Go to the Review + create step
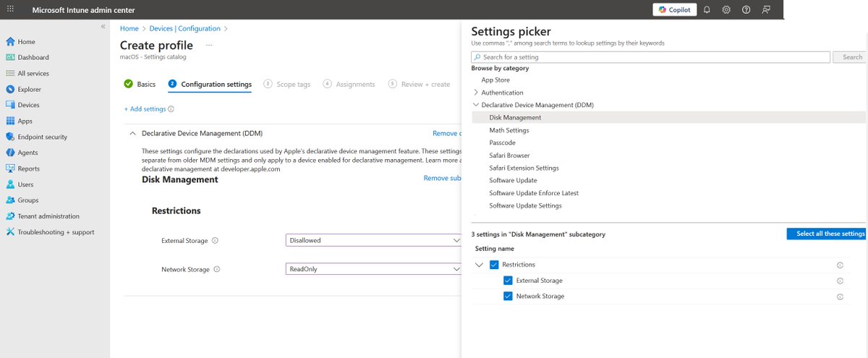 click(420, 85)
